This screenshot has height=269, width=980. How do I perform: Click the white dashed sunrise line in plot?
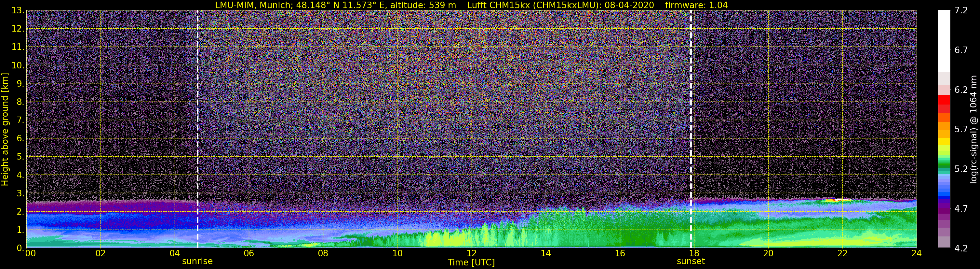click(197, 129)
